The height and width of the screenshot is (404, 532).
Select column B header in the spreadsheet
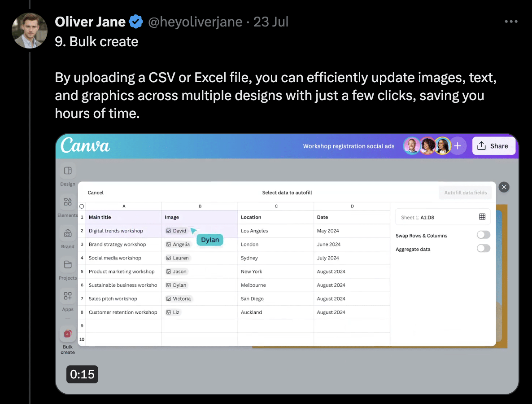point(200,206)
